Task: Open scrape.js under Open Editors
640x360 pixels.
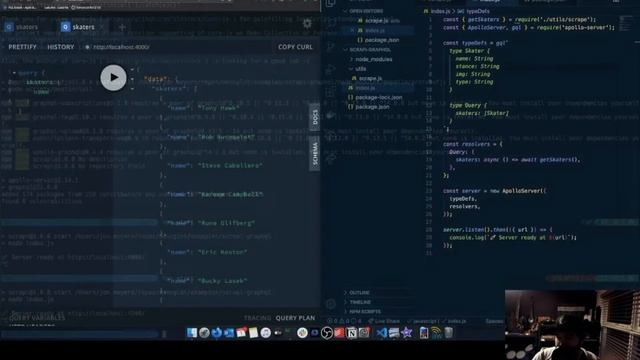Action: coord(378,20)
